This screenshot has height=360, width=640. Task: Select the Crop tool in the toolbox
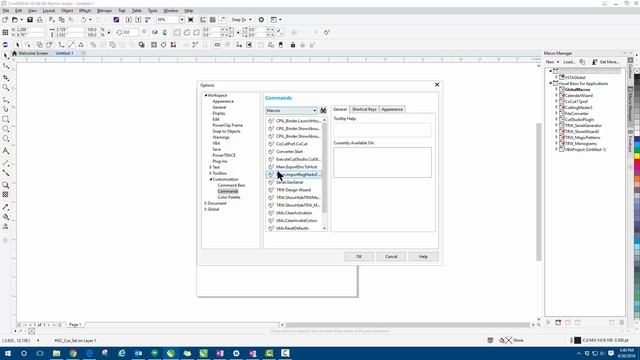coord(6,78)
